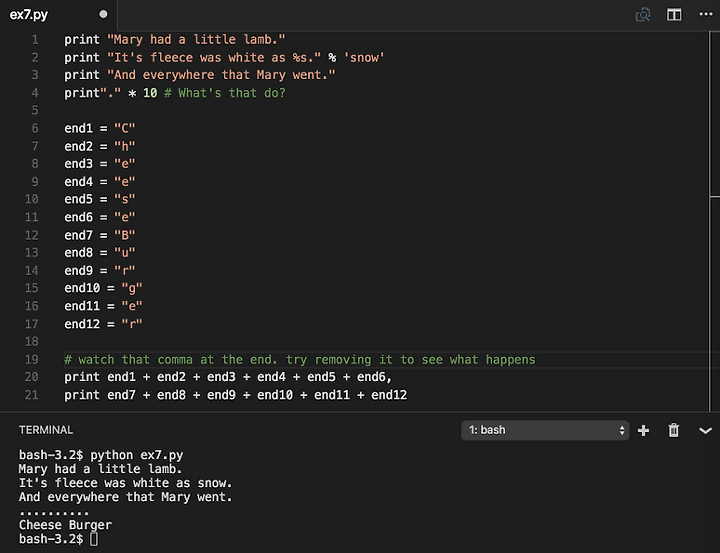Screen dimensions: 720x553
Task: Open the more actions ellipsis menu
Action: pos(706,14)
